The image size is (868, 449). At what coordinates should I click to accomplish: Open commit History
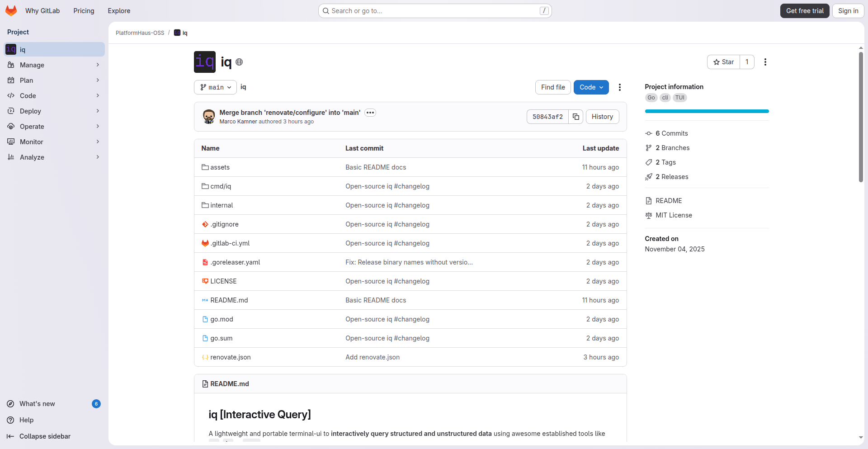pos(602,117)
